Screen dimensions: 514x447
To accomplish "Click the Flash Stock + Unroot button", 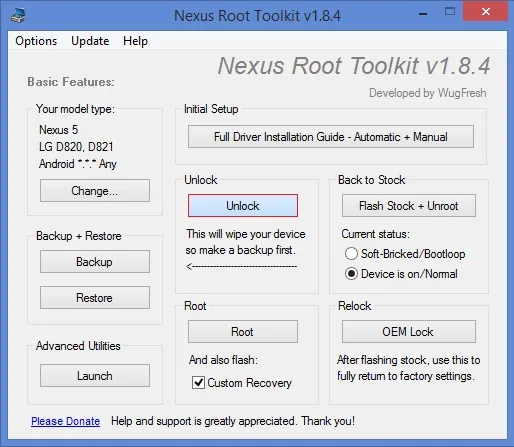I will point(409,206).
